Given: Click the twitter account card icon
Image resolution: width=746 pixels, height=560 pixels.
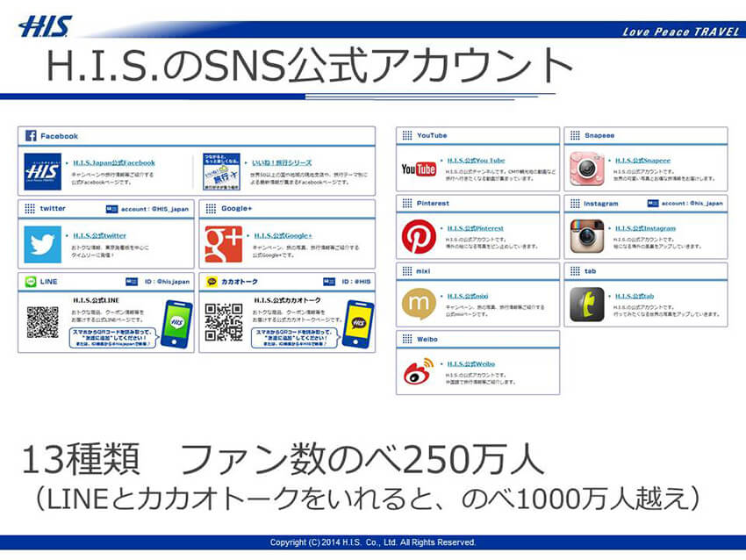Looking at the screenshot, I should tap(111, 209).
